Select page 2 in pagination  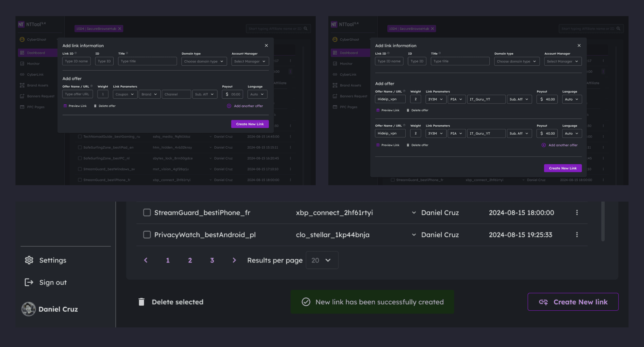click(190, 260)
